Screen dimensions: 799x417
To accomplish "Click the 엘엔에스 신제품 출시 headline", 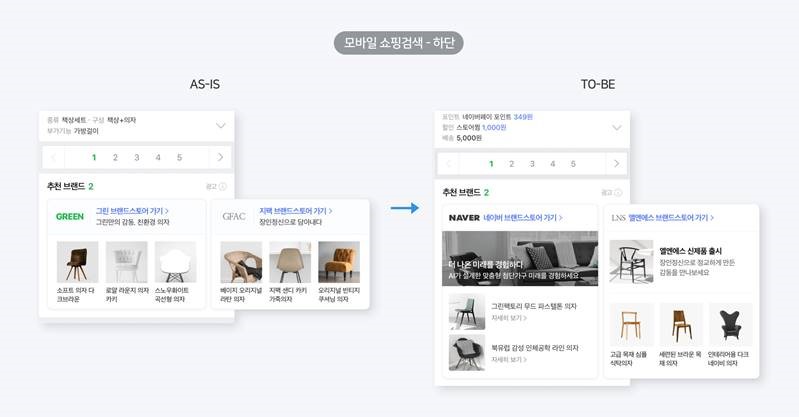I will point(690,251).
